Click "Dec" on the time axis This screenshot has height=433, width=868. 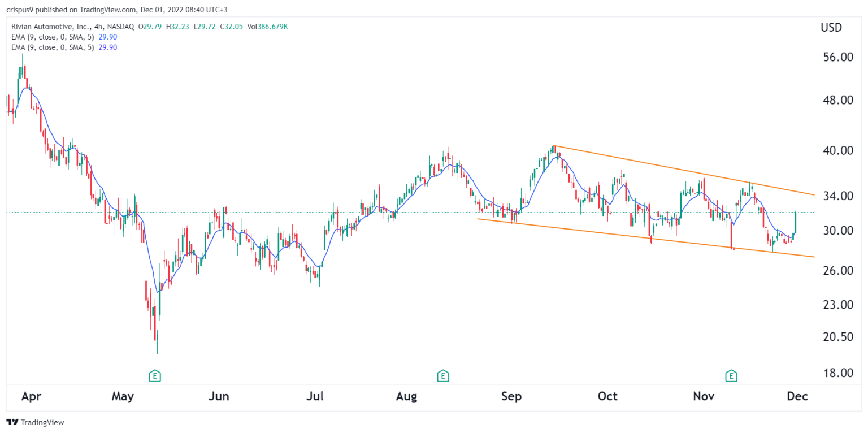(x=797, y=396)
